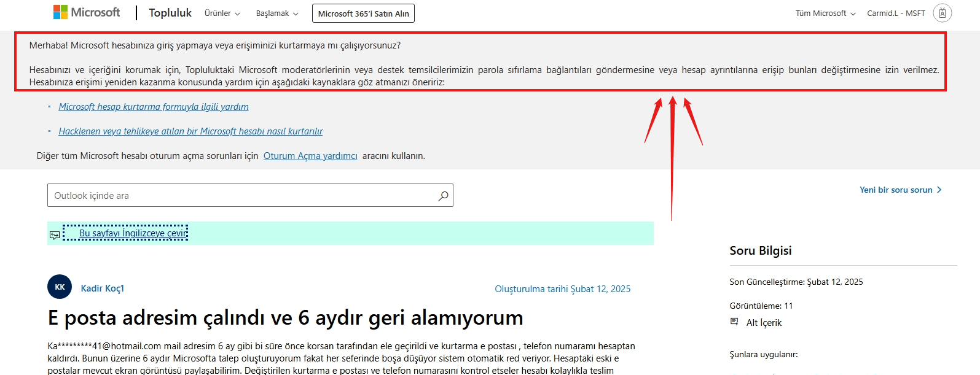Open the Oturum Açma yardımcı link
This screenshot has height=375, width=980.
[310, 156]
